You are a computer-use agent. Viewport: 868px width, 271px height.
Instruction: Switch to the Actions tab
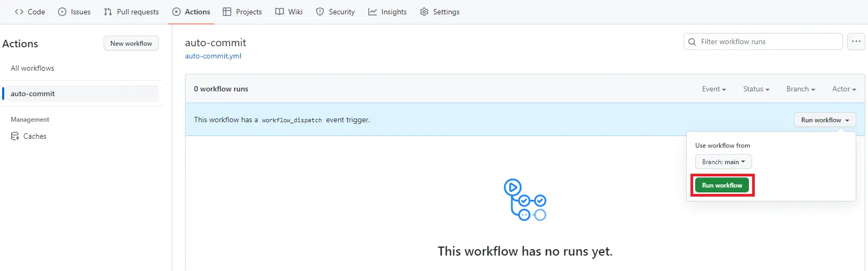point(191,12)
